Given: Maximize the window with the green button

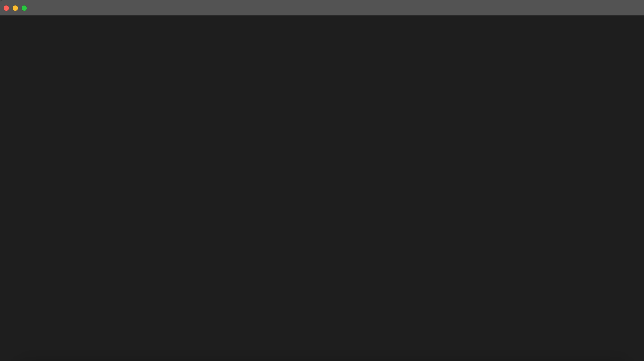Looking at the screenshot, I should (x=24, y=8).
